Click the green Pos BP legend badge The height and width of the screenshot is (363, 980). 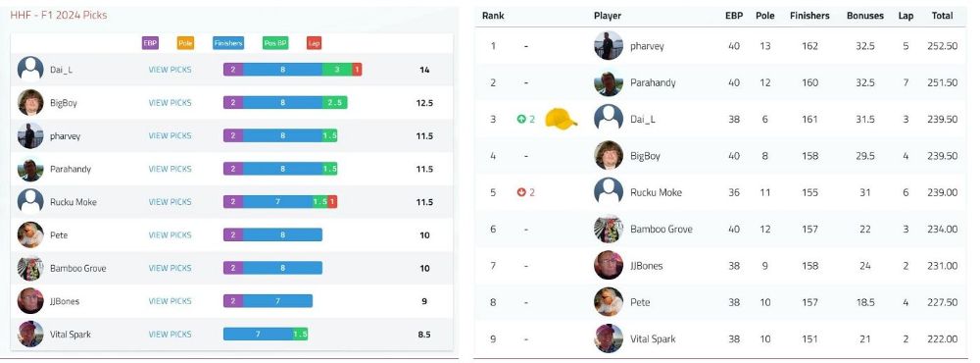(275, 43)
